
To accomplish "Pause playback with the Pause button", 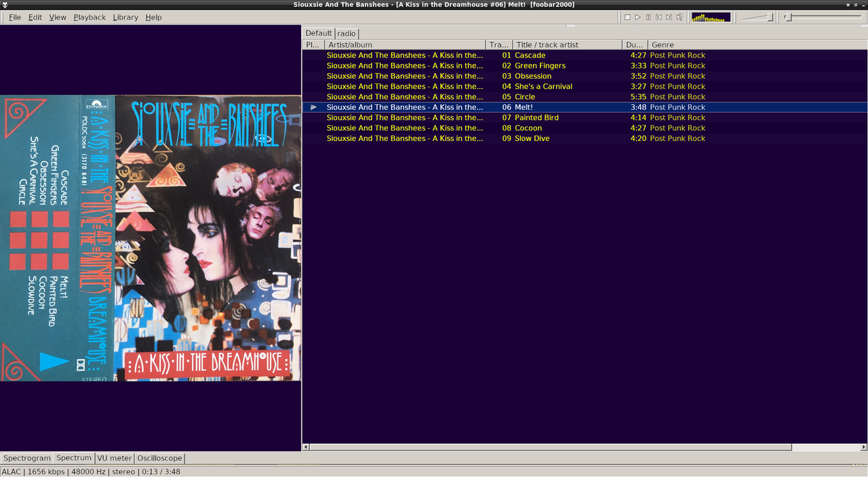I will point(648,17).
